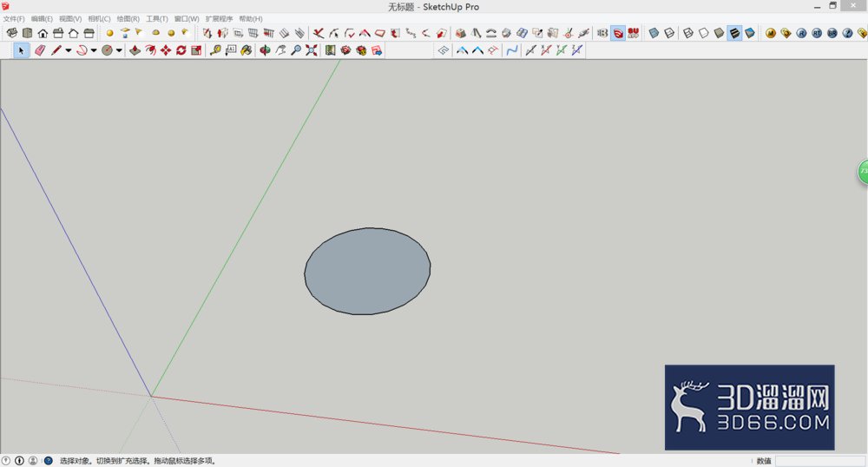Open the SU APP plugin icon
Image resolution: width=868 pixels, height=467 pixels.
click(634, 33)
